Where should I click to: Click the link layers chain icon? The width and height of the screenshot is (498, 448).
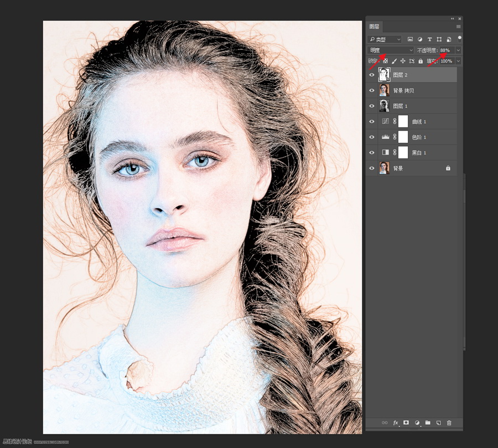click(x=385, y=423)
